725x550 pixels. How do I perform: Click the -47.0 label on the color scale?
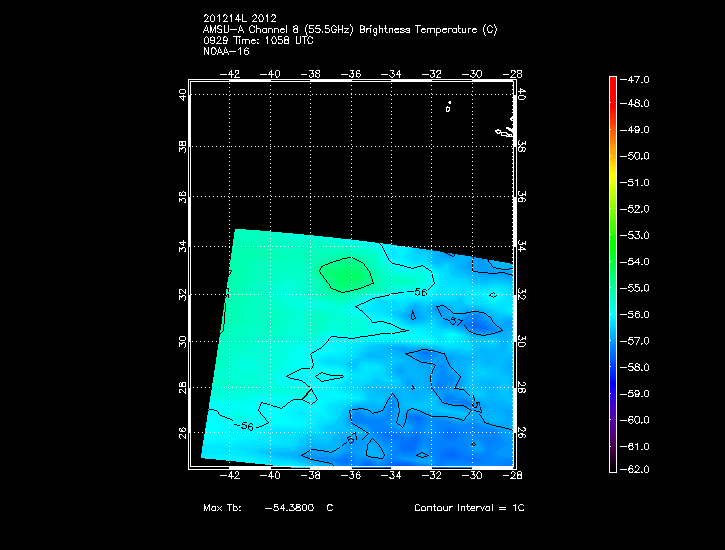(x=638, y=78)
